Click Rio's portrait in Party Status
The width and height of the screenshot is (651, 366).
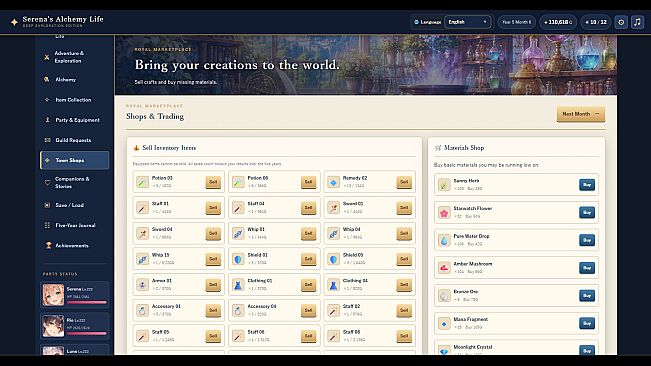54,326
